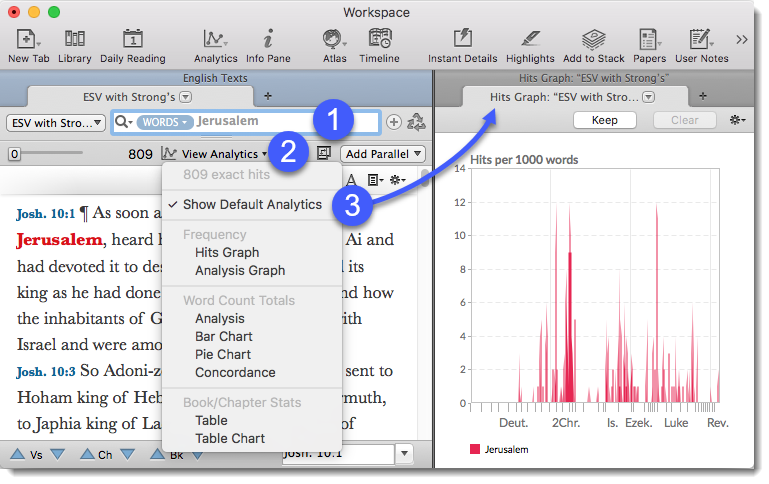Open the Highlights pen icon
Viewport: 769px width, 484px height.
pos(530,39)
